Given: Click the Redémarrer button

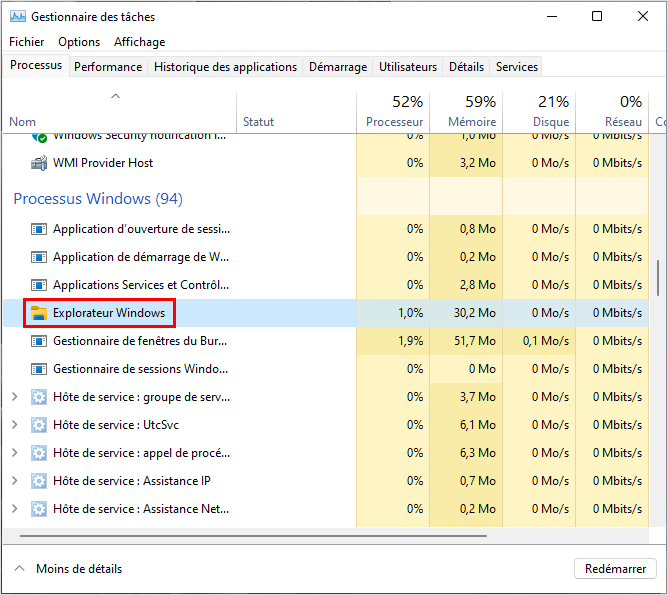Looking at the screenshot, I should pos(615,569).
